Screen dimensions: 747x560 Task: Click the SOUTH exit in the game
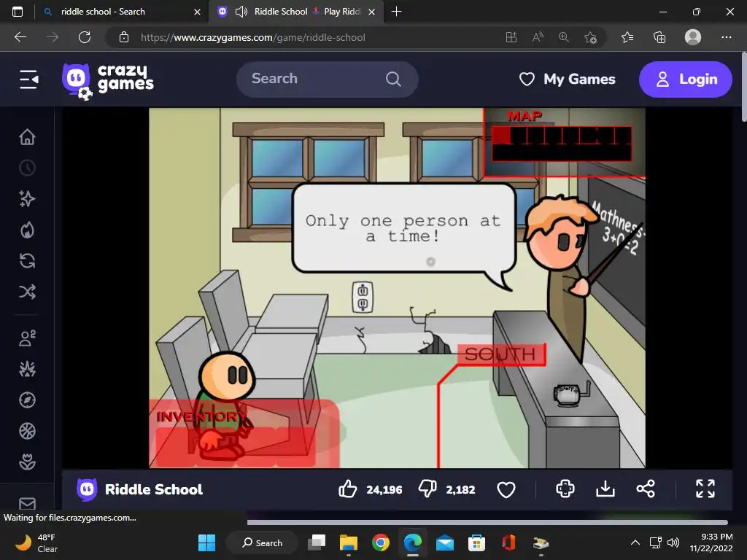click(500, 354)
